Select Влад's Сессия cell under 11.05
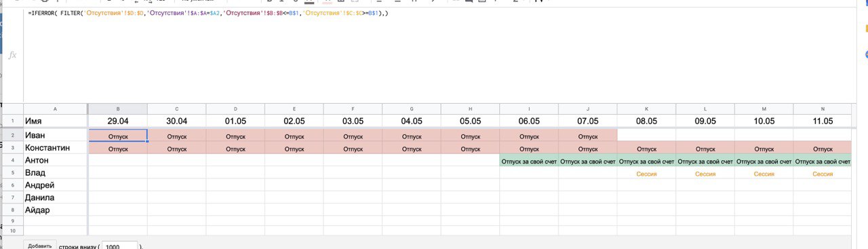The width and height of the screenshot is (868, 249). [x=823, y=173]
